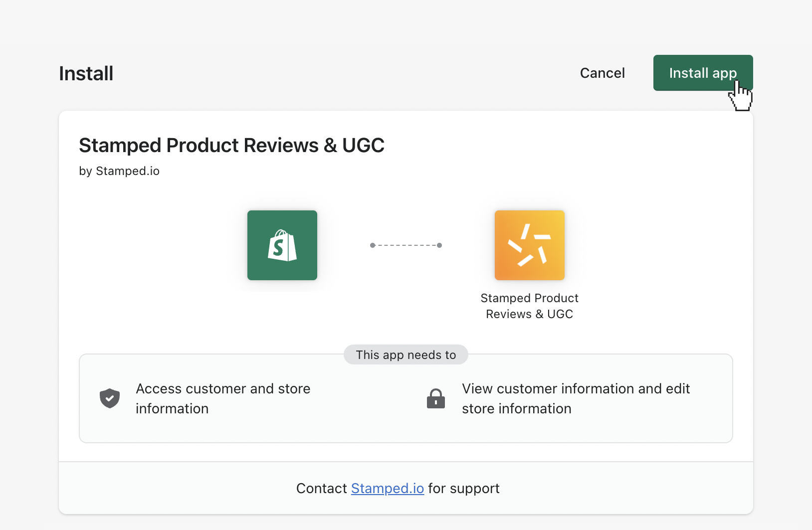
Task: Click the orange Stamped app icon
Action: (x=530, y=245)
